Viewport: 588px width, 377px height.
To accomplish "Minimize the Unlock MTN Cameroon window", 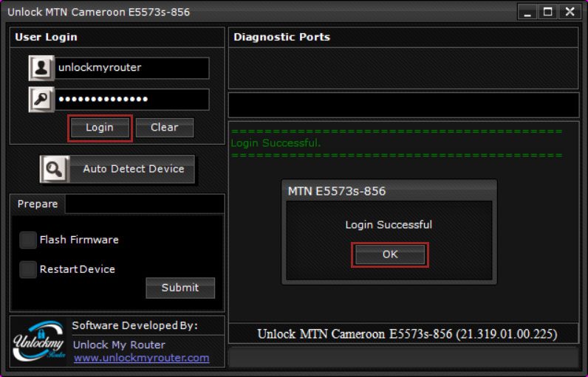I will pos(527,12).
